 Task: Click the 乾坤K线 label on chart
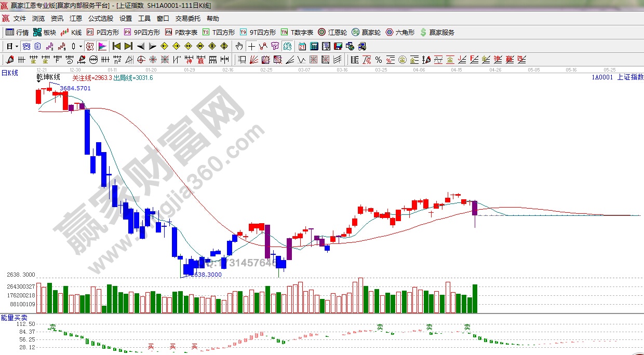point(48,77)
